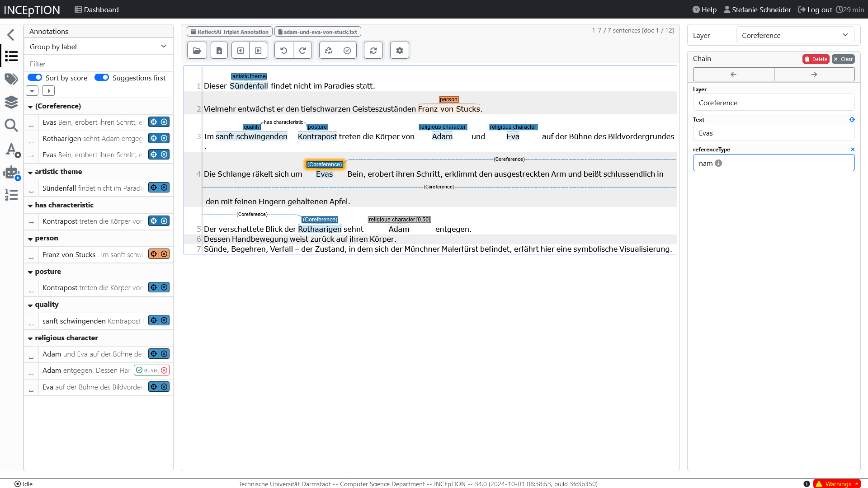Go to previous document icon
Screen dimensions: 868x488
(241, 51)
